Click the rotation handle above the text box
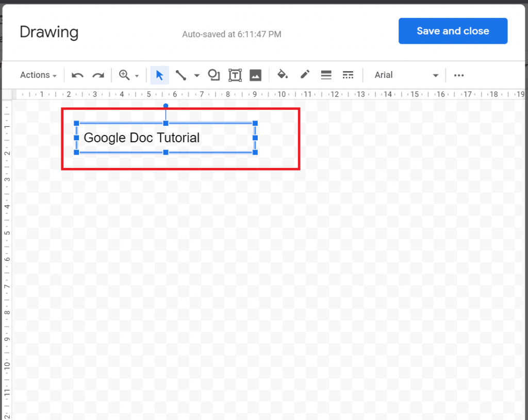This screenshot has height=420, width=528. [166, 106]
